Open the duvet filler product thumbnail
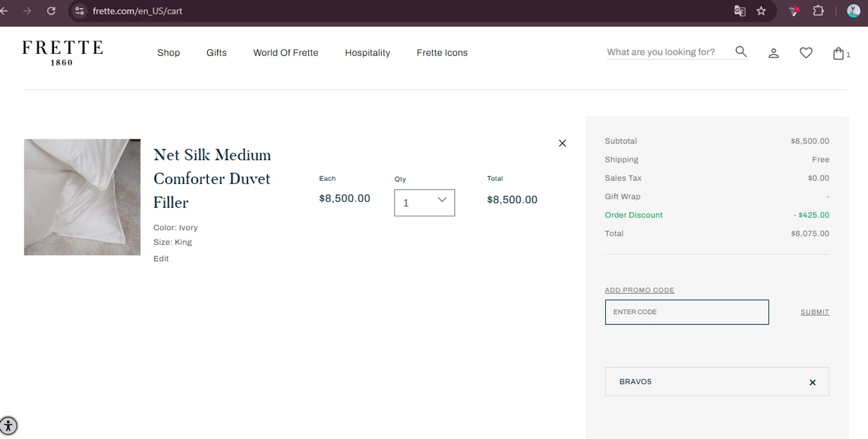The height and width of the screenshot is (439, 868). (82, 197)
